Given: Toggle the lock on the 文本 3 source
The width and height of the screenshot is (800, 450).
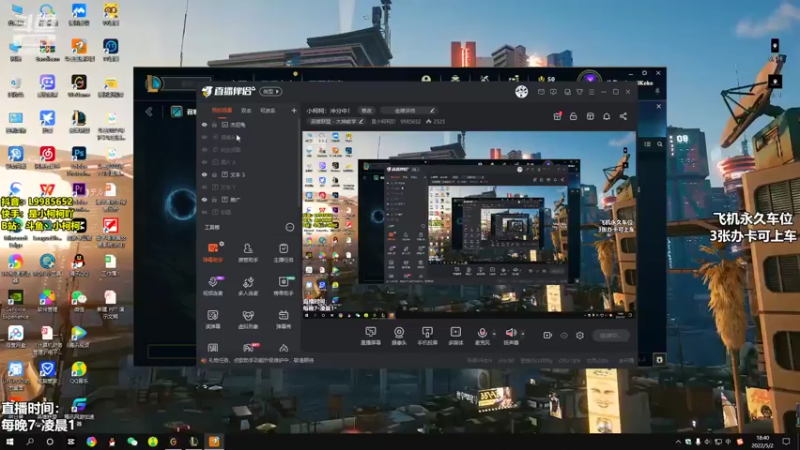Looking at the screenshot, I should pos(215,174).
